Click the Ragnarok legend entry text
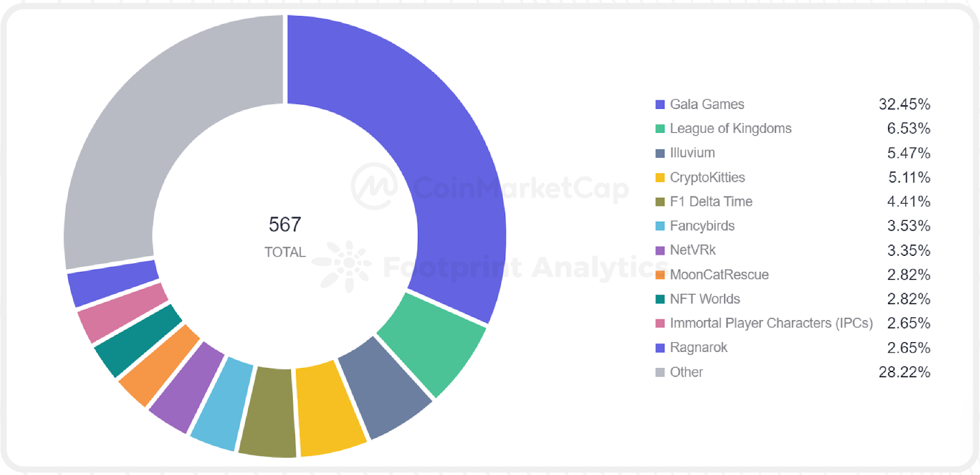Viewport: 980px width, 475px height. pos(698,348)
